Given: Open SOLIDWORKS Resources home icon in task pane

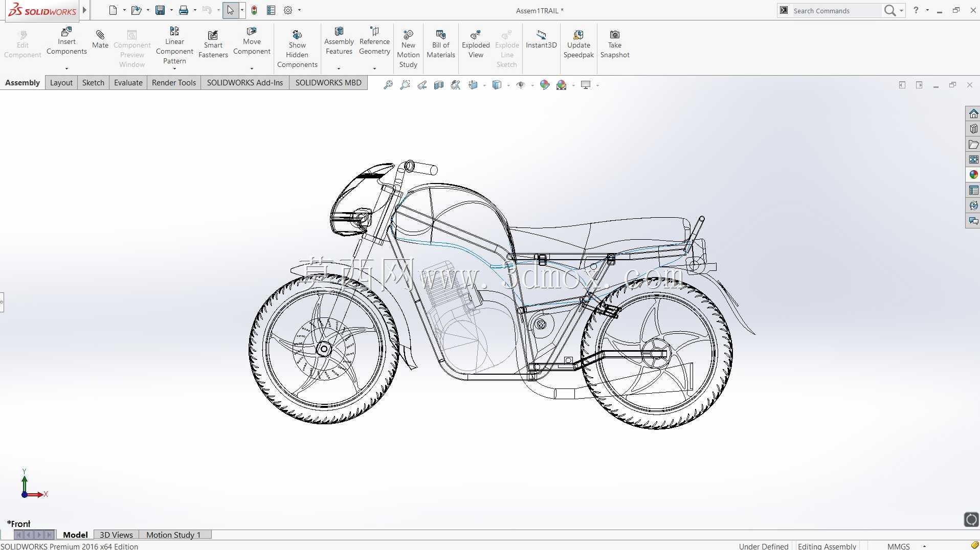Looking at the screenshot, I should tap(973, 113).
